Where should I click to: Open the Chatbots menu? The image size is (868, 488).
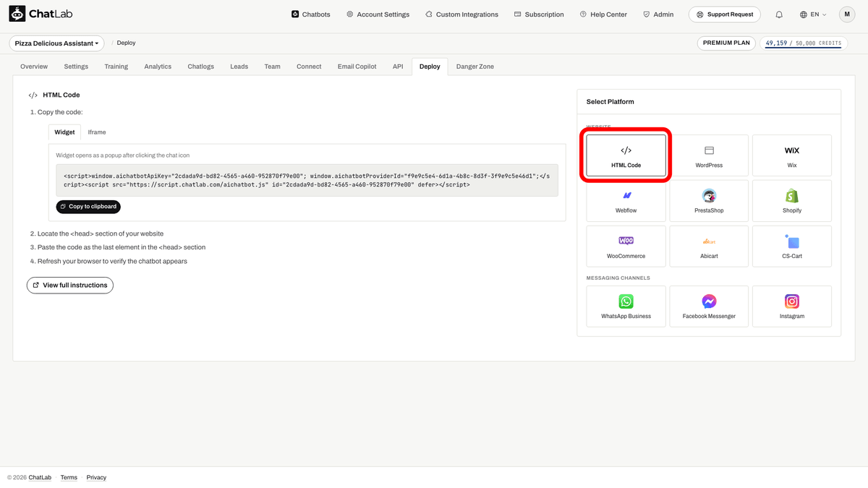click(310, 14)
